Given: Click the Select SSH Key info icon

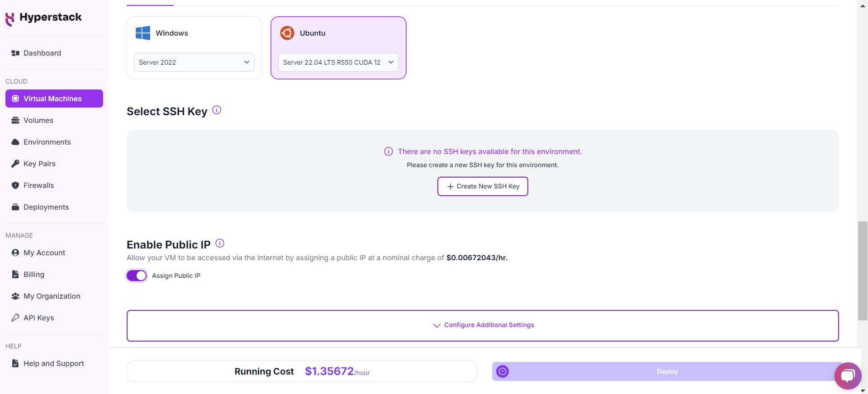Looking at the screenshot, I should [x=217, y=110].
